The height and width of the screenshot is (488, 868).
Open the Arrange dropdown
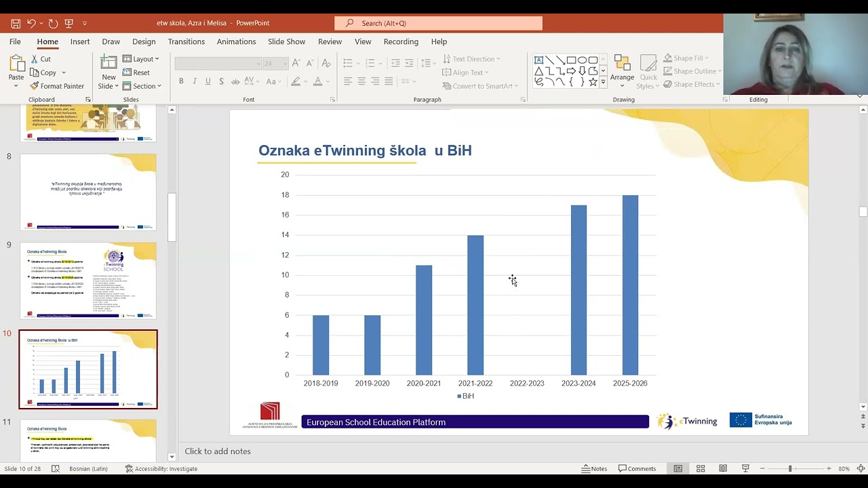pos(622,72)
